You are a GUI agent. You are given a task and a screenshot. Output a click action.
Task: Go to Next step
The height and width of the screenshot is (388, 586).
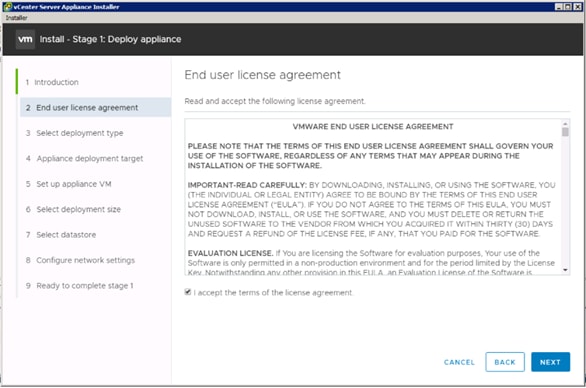pyautogui.click(x=550, y=362)
